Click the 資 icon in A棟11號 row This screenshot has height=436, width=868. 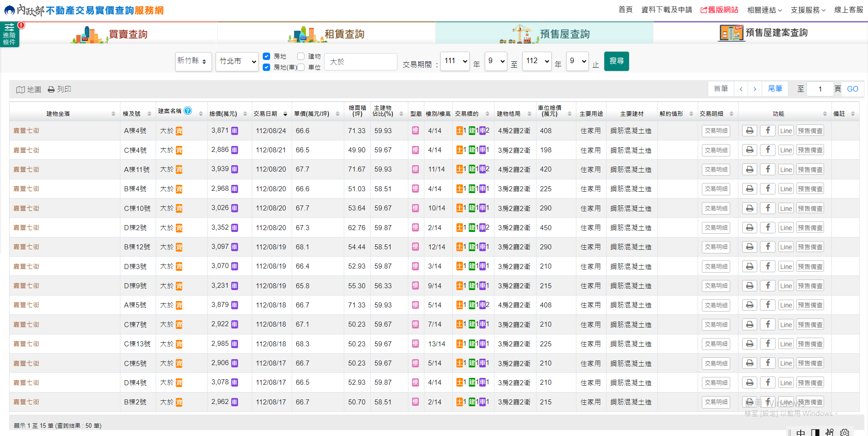[x=179, y=170]
